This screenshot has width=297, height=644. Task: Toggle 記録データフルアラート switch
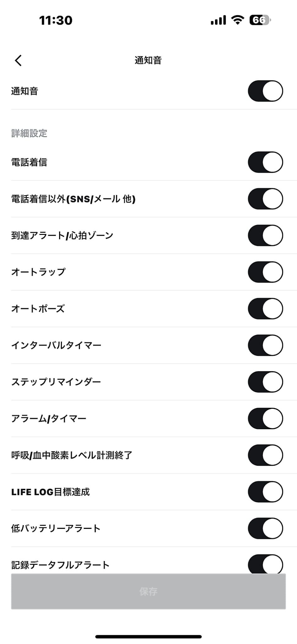[x=265, y=565]
